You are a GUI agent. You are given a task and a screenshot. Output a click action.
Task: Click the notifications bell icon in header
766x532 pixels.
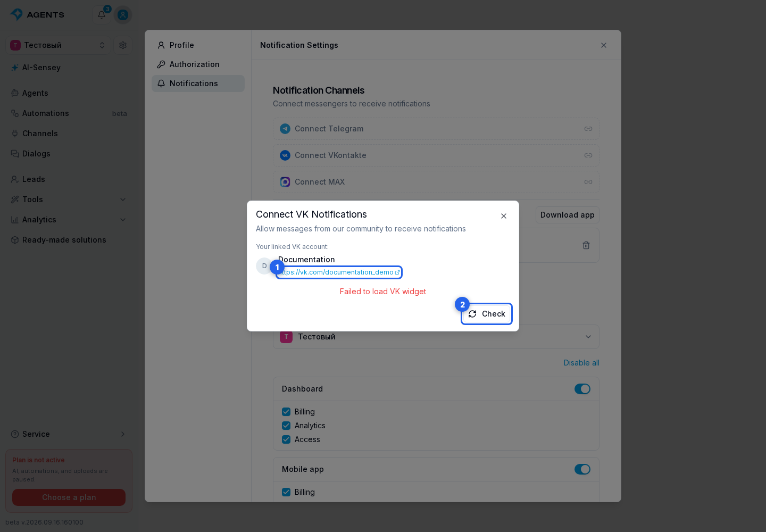point(102,15)
